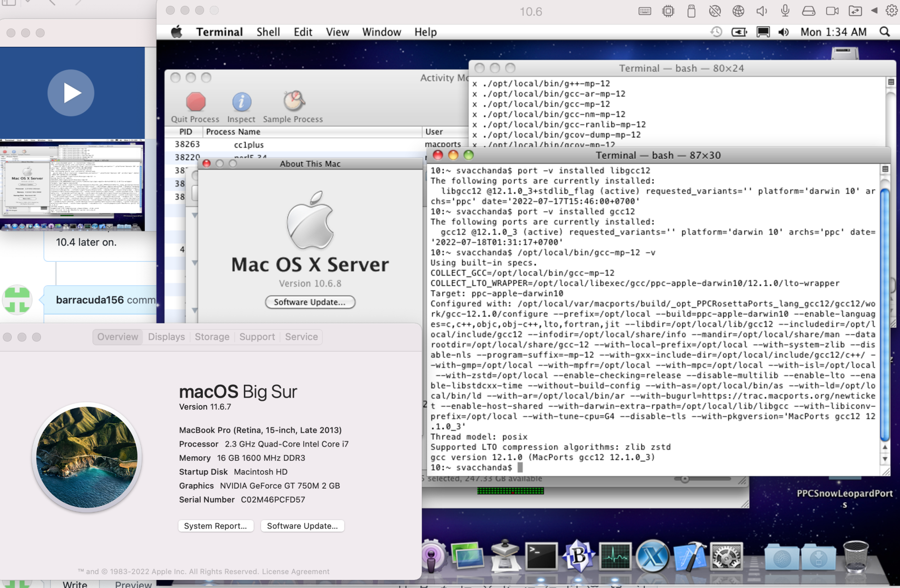Open the USB devices icon in the UTM toolbar
The image size is (900, 588).
[x=691, y=11]
